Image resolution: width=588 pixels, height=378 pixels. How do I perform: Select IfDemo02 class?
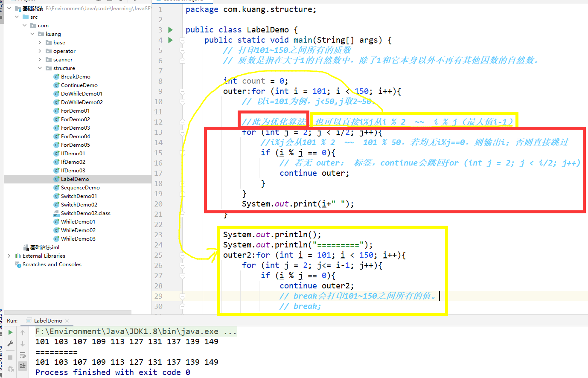pyautogui.click(x=73, y=162)
